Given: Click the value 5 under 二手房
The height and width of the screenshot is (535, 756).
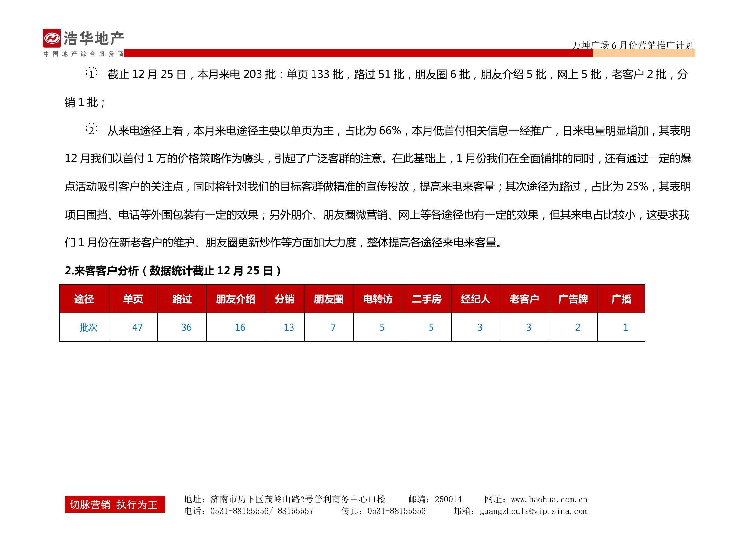Looking at the screenshot, I should tap(431, 327).
